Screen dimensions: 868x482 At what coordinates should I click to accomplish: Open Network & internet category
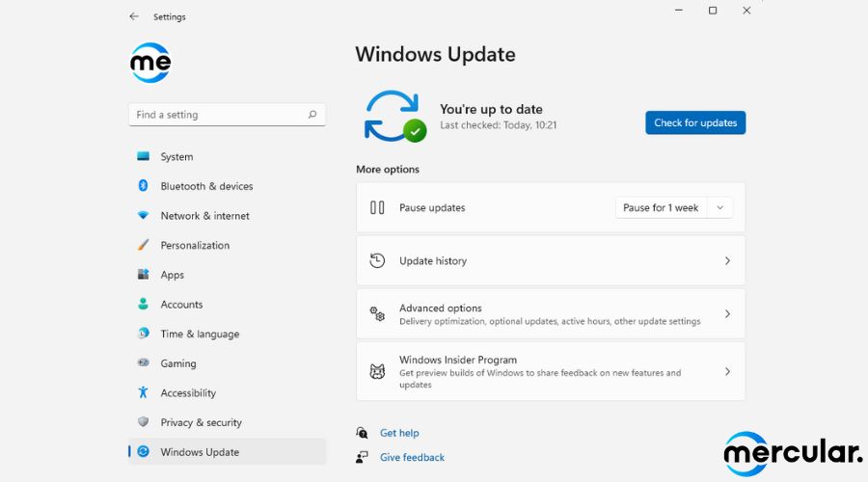pos(227,215)
